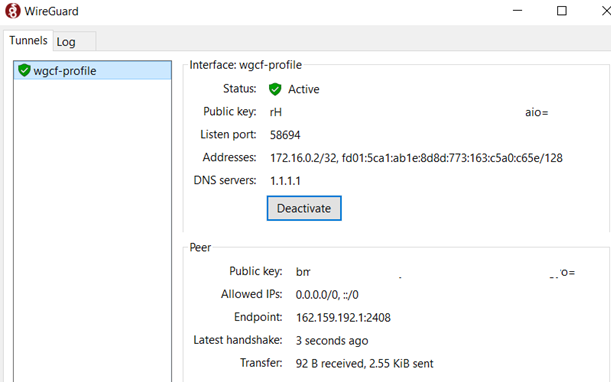This screenshot has width=611, height=382.
Task: Click DNS servers value 1.1.1.1
Action: coord(285,181)
